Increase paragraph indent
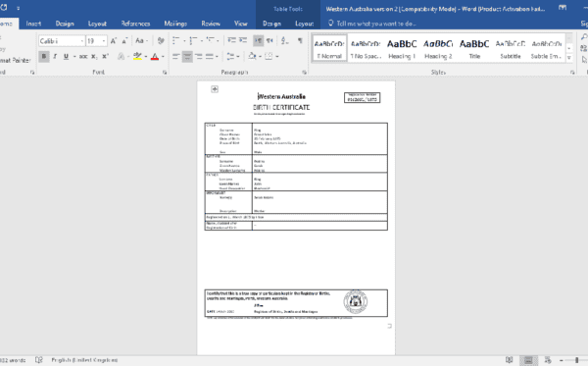588x366 pixels. (243, 40)
